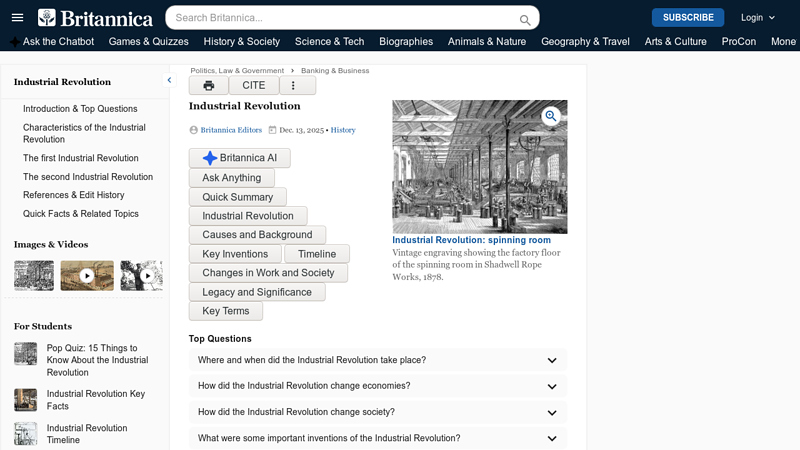Click 'Banking & Business' breadcrumb
Screen dimensions: 800x450
[x=335, y=70]
